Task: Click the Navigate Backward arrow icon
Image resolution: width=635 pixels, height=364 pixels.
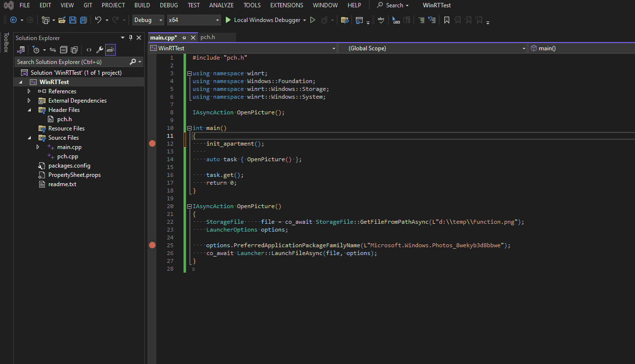Action: [13, 20]
